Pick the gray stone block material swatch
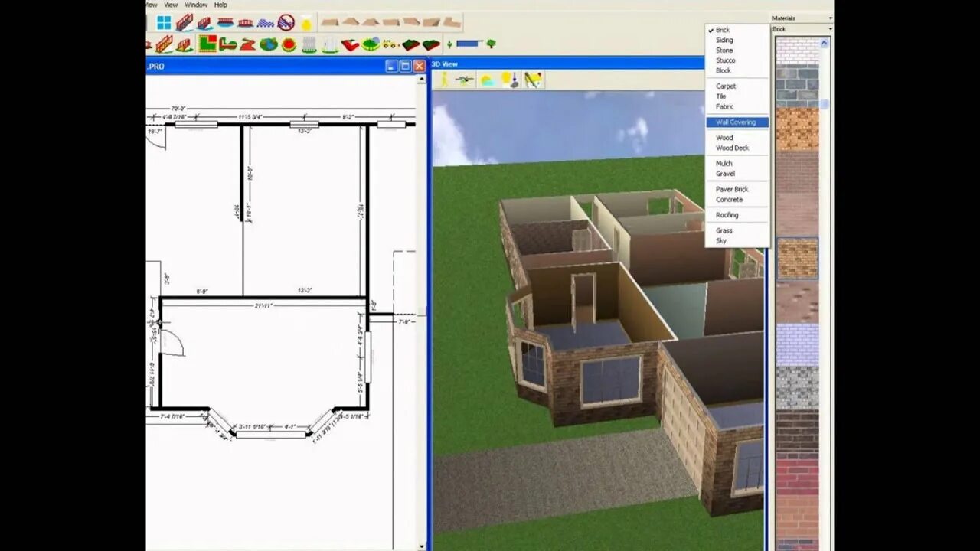The width and height of the screenshot is (980, 551). click(x=797, y=86)
